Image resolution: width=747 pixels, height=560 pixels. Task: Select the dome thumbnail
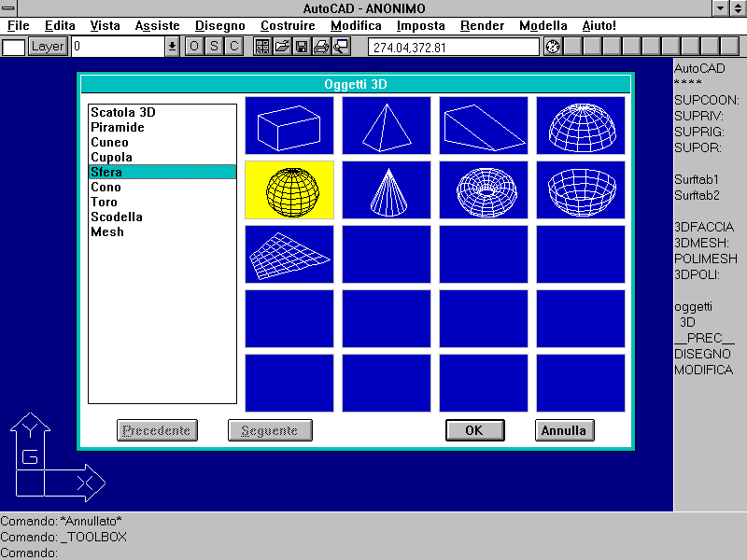pos(581,126)
